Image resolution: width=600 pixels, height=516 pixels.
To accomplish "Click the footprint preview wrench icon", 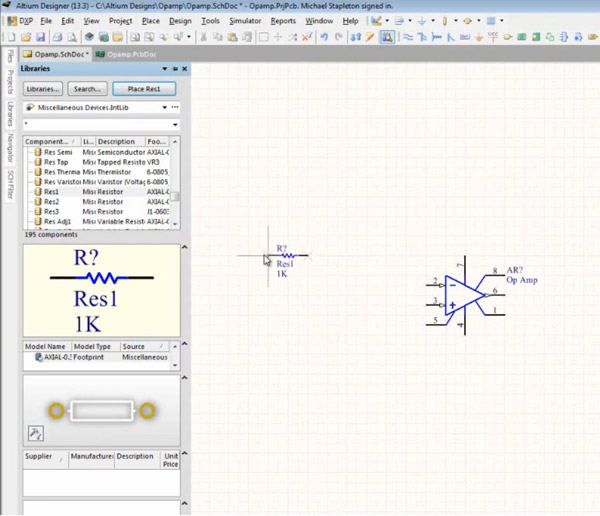I will click(x=36, y=433).
